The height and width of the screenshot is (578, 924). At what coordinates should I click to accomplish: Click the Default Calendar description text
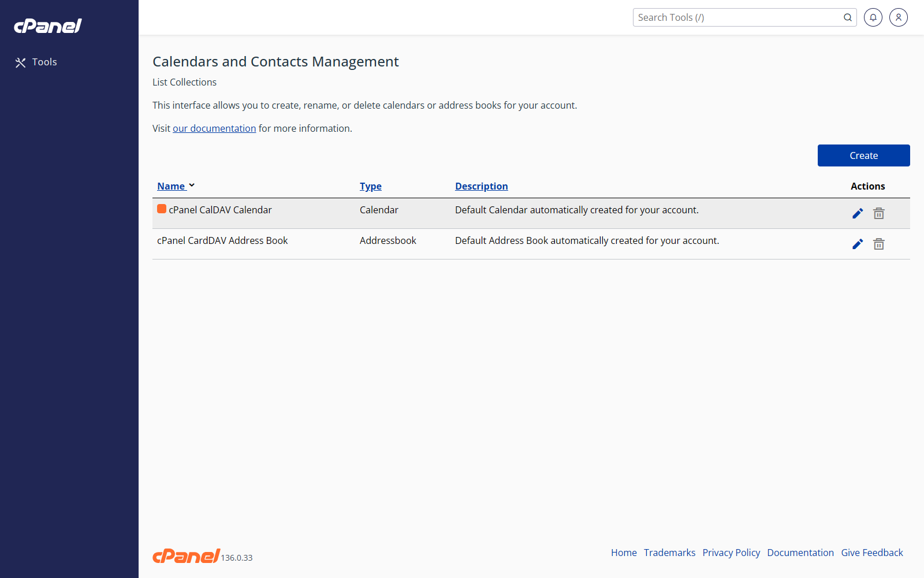(577, 210)
